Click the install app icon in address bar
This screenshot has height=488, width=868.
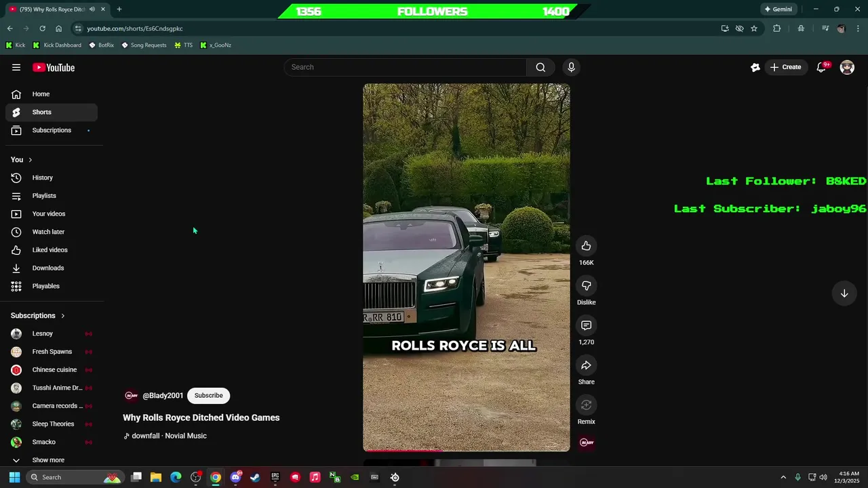pyautogui.click(x=725, y=28)
